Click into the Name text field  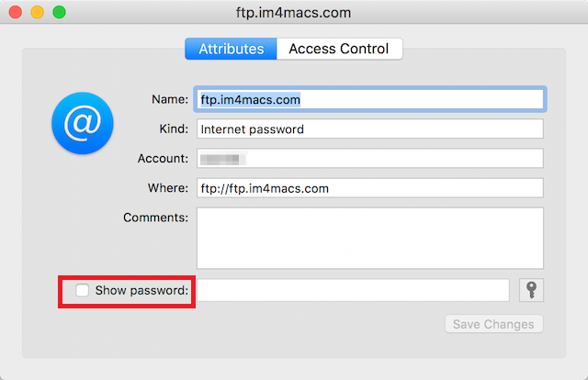tap(369, 99)
